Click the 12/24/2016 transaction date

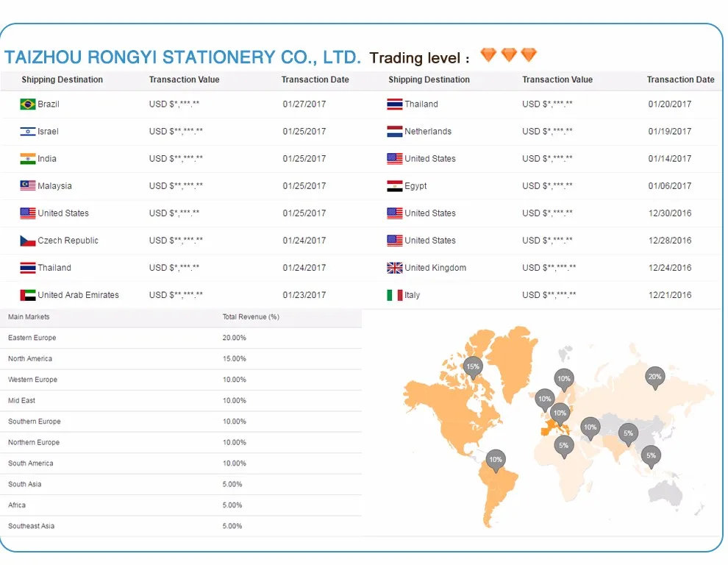click(x=669, y=268)
